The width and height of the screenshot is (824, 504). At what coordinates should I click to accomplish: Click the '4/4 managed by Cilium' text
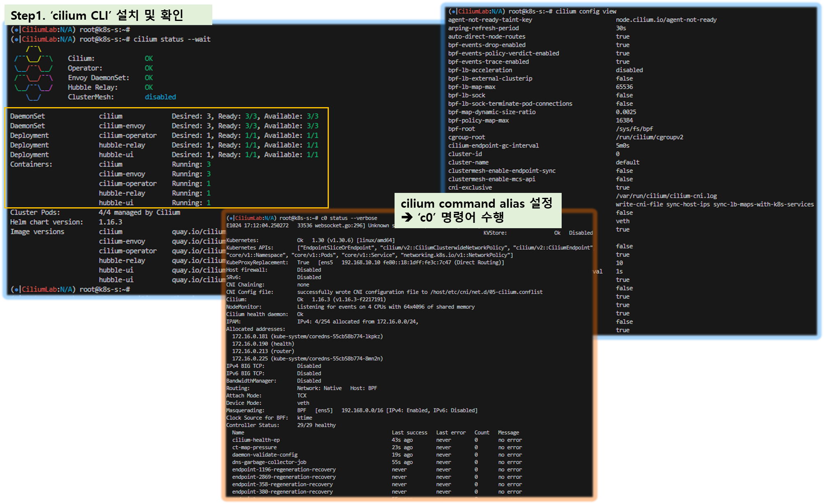[x=139, y=213]
